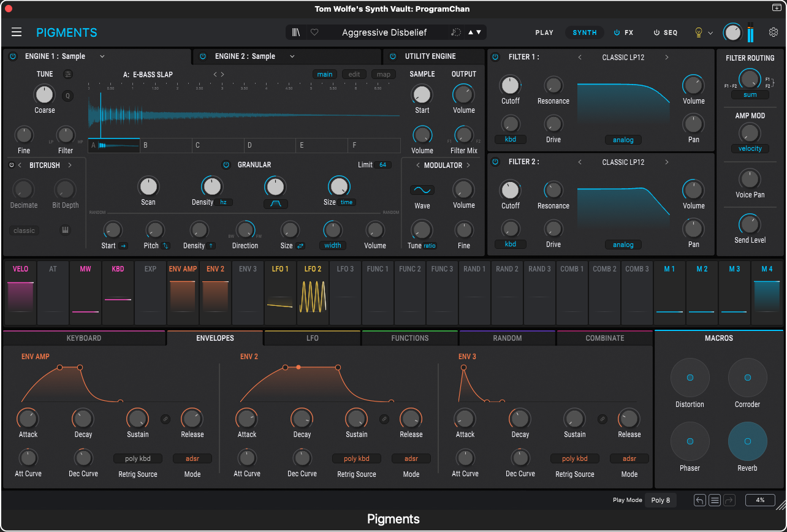787x532 pixels.
Task: Favorite the preset with the heart icon
Action: (x=314, y=32)
